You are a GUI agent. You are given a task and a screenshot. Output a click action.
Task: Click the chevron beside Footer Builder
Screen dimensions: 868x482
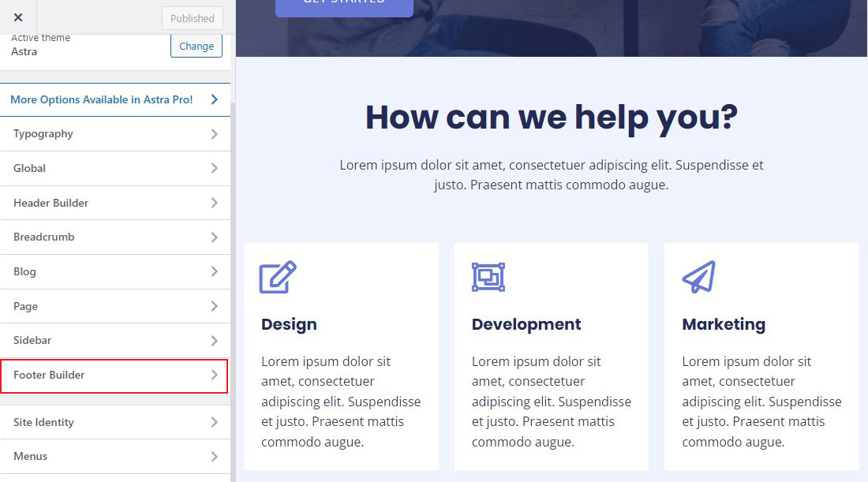click(x=214, y=376)
